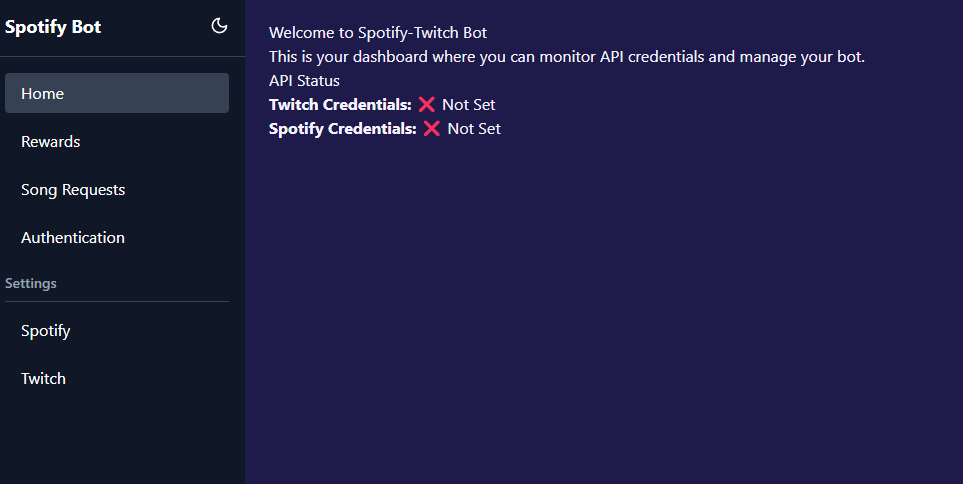Click the dashboard description sentence
Screen dimensions: 963x484
click(x=567, y=57)
